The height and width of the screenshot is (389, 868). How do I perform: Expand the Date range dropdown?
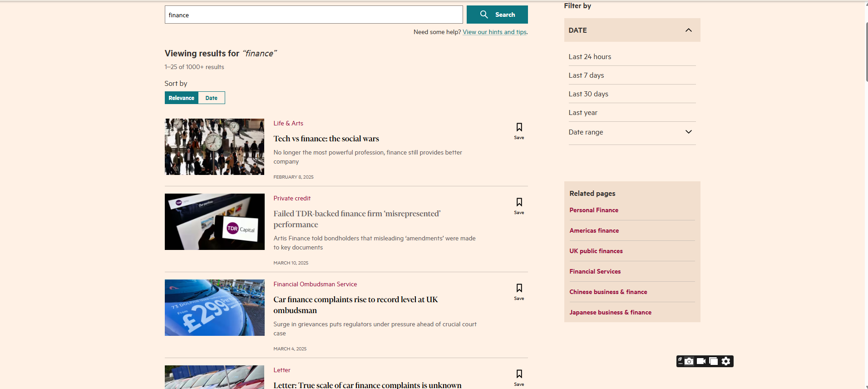(688, 132)
